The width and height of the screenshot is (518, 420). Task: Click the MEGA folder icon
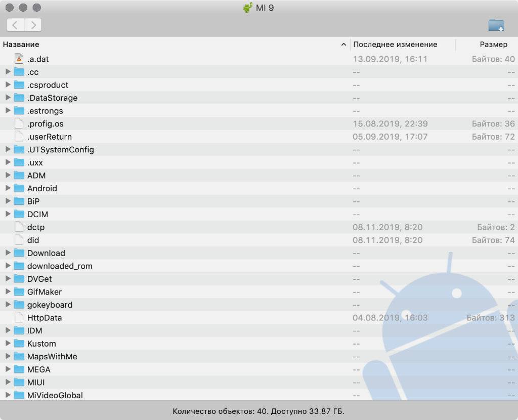[19, 369]
